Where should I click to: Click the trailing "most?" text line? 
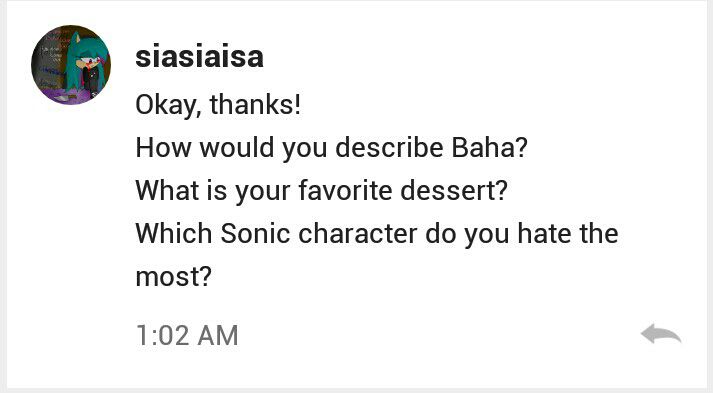pos(174,277)
